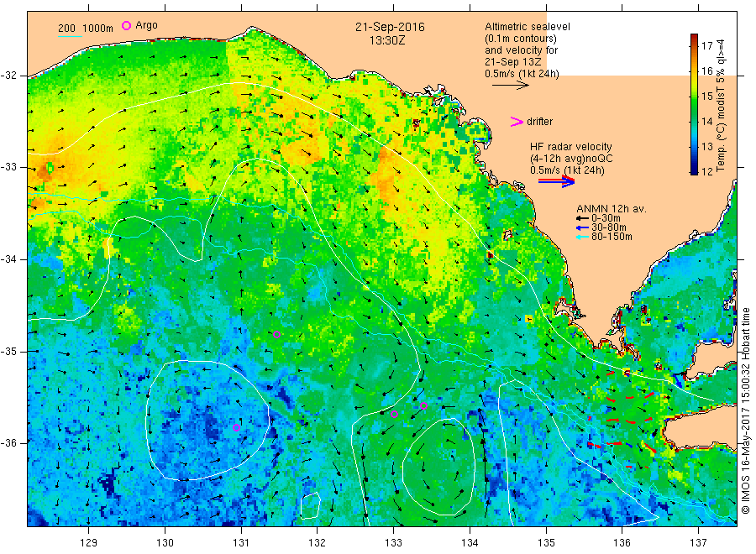This screenshot has width=756, height=554.
Task: Click the '200 1000m' isobath legend text
Action: pos(86,28)
